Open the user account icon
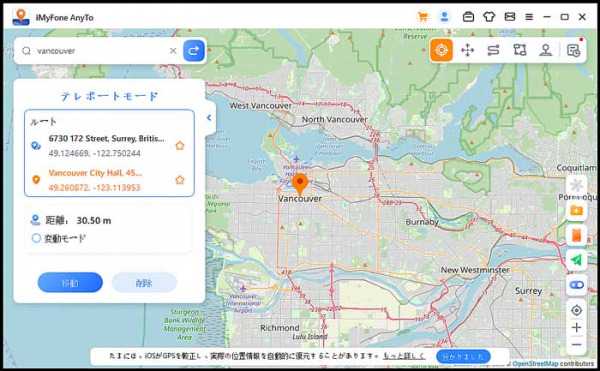The width and height of the screenshot is (600, 371). pos(444,17)
